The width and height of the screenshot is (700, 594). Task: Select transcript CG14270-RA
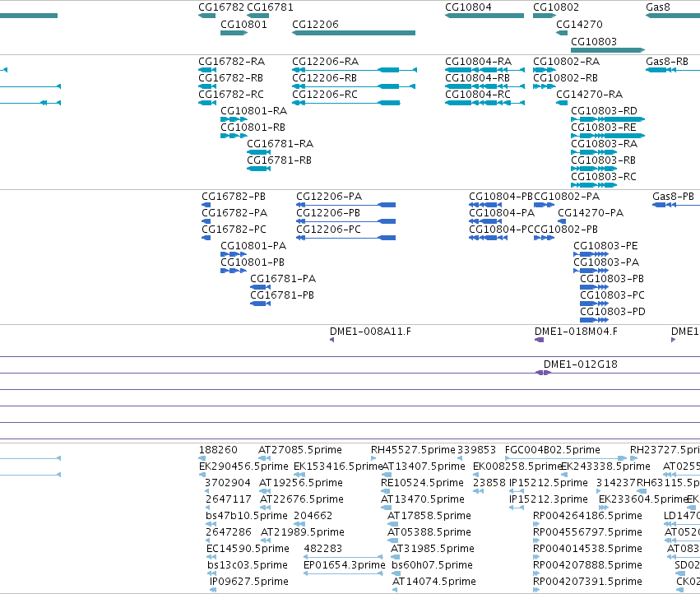589,95
